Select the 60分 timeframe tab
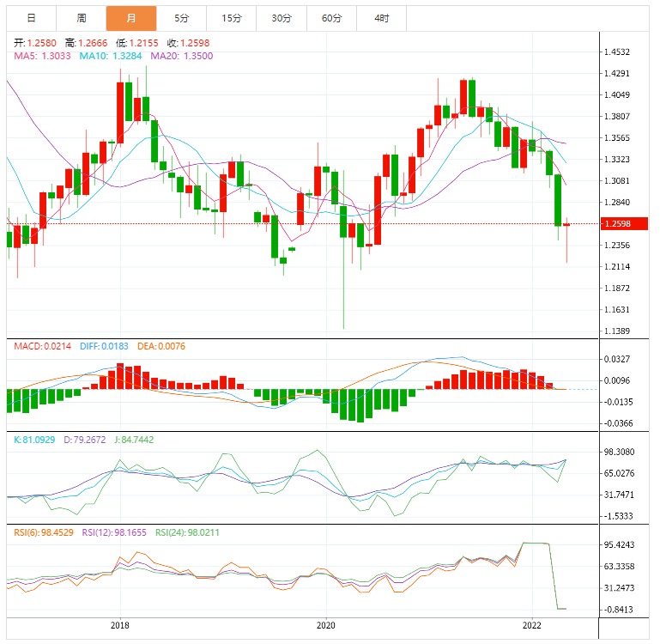660x644 pixels. (331, 19)
